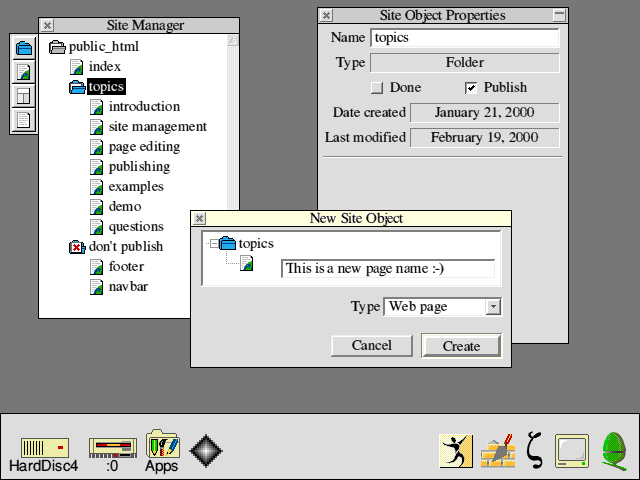Screen dimensions: 640x480
Task: Untick the Publish checkbox
Action: (x=471, y=88)
